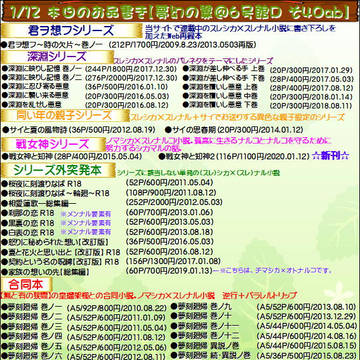Image resolution: width=360 pixels, height=360 pixels.
Task: Select '(28P/400円/2017.08.12)' price text
Action: point(311,88)
